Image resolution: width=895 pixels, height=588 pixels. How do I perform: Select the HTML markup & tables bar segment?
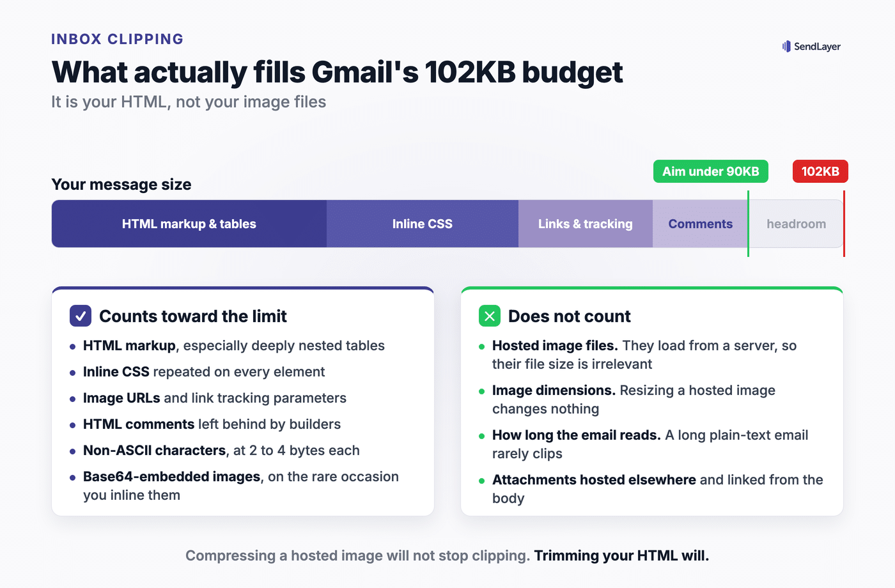189,224
